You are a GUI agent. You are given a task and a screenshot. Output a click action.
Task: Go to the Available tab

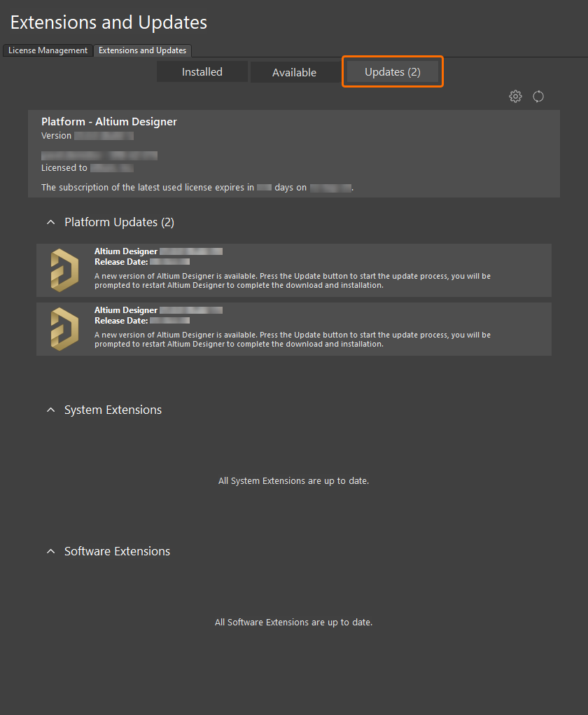(295, 73)
